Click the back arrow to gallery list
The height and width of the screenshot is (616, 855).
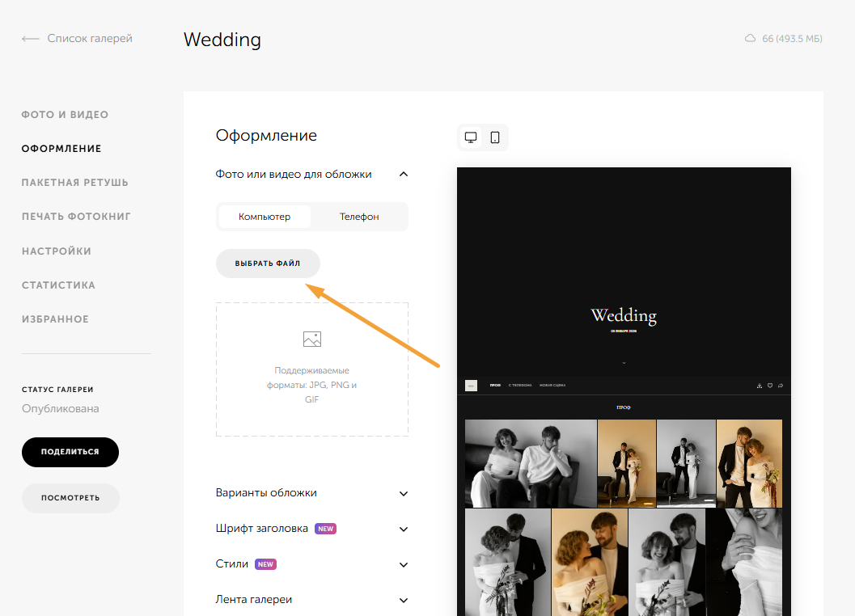click(x=31, y=39)
